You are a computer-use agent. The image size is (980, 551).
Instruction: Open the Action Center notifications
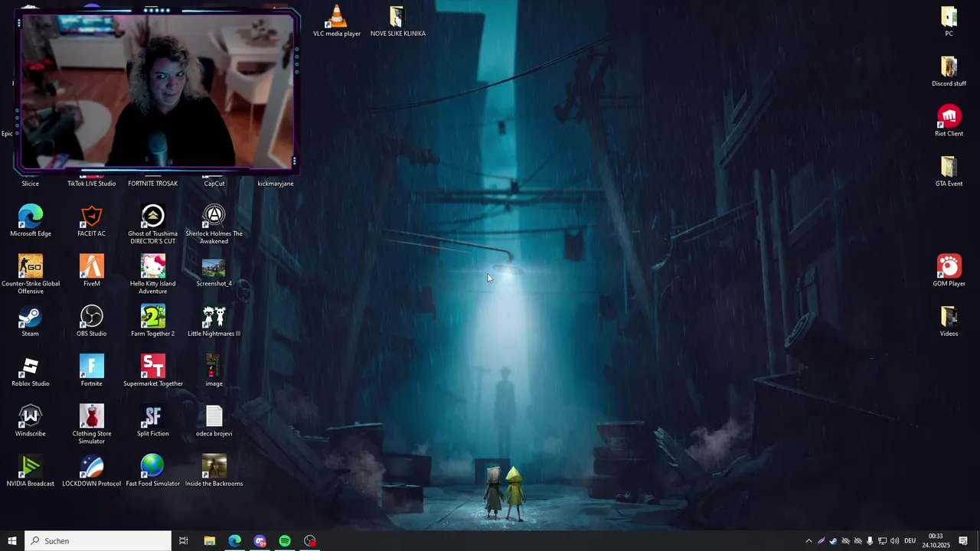(x=963, y=541)
